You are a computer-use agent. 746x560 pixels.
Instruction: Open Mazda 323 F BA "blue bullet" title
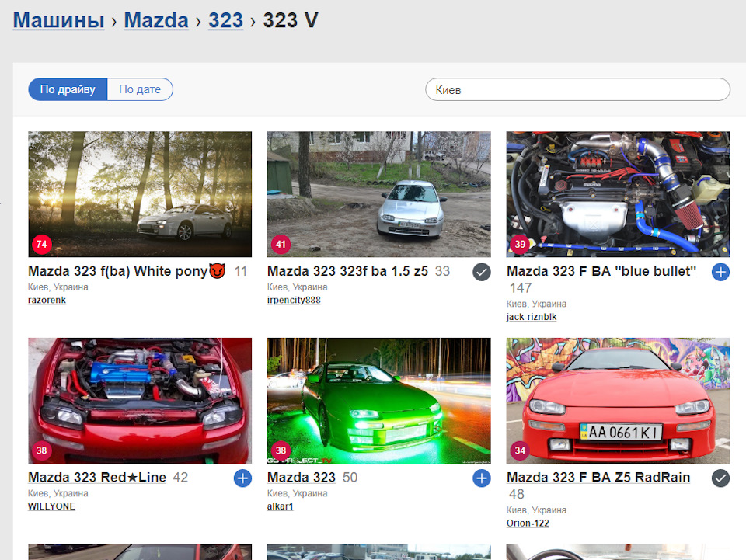click(601, 271)
